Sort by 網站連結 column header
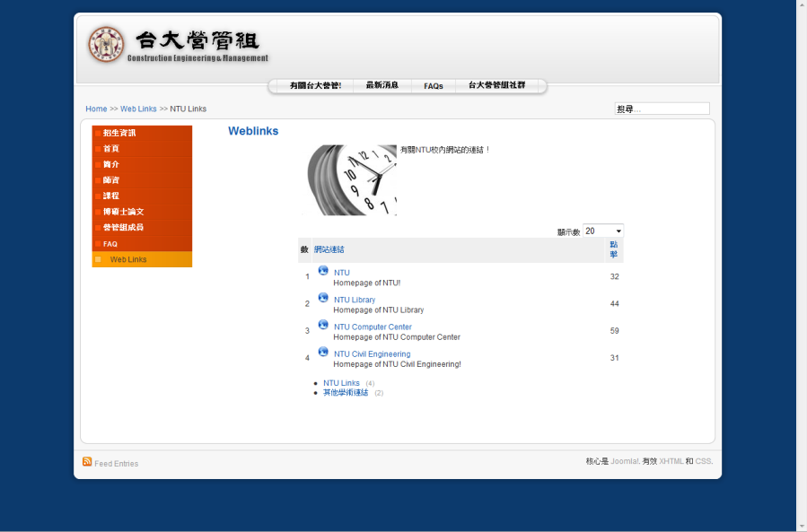The width and height of the screenshot is (807, 532). pyautogui.click(x=329, y=249)
